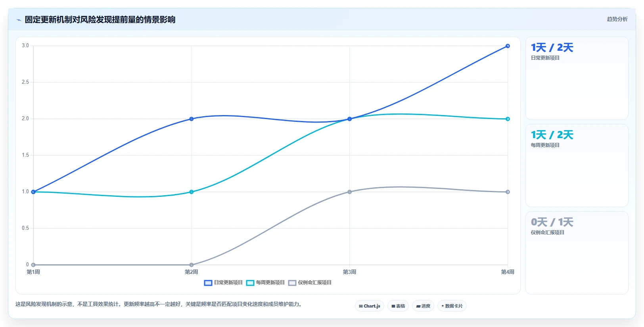The height and width of the screenshot is (327, 644).
Task: Toggle the 日常更新项目 legend entry
Action: 223,283
